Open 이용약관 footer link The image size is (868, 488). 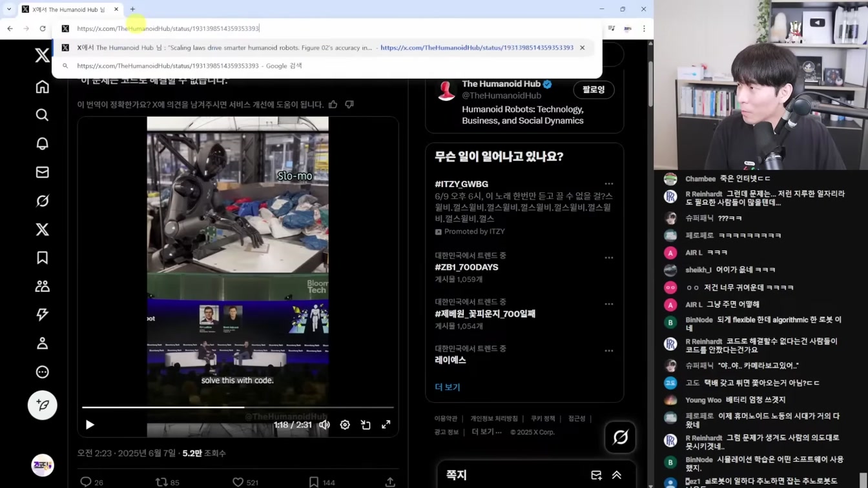(446, 418)
